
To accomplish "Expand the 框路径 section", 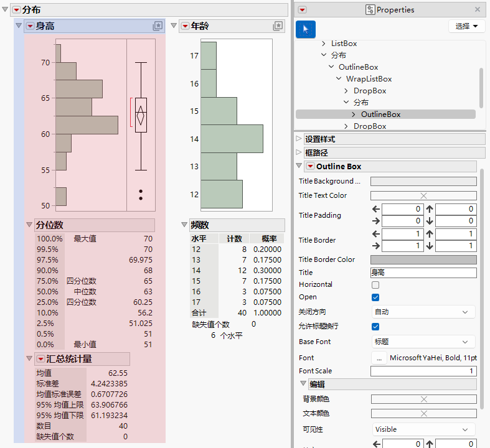I will click(299, 152).
